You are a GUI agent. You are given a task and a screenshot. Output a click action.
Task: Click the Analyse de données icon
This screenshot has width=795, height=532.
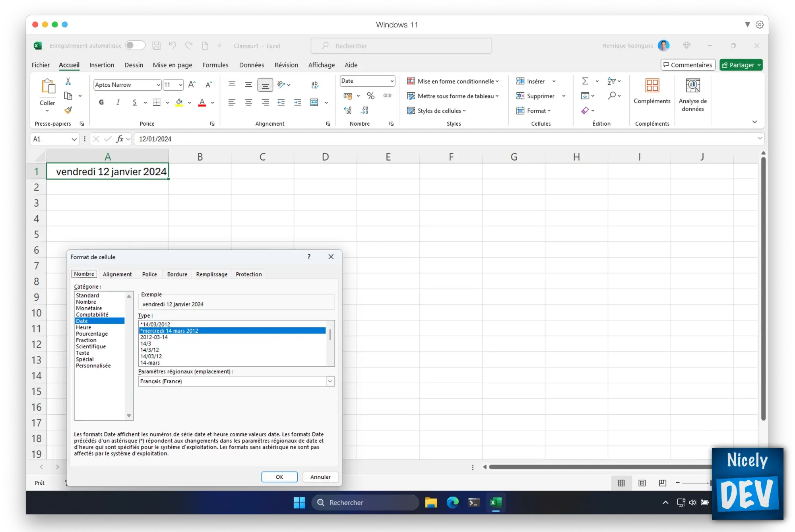point(693,85)
